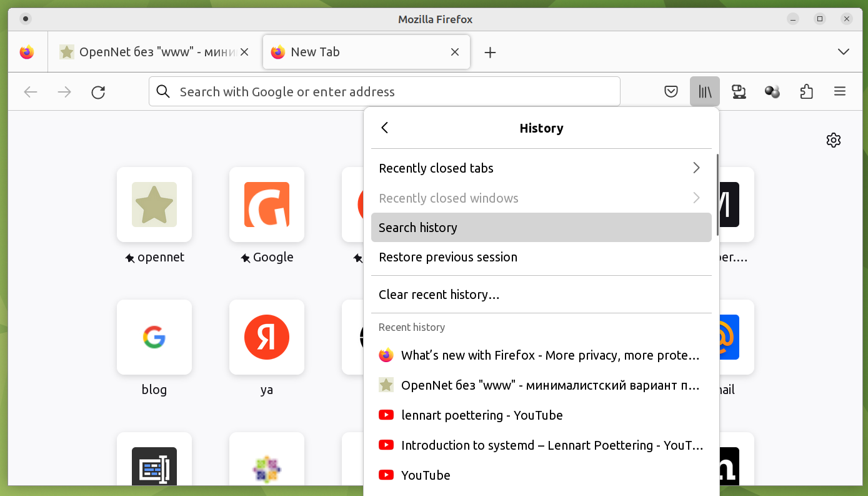Screen dimensions: 868x496
Task: Open the 'lennart poettering - YouTube' history entry
Action: coord(482,415)
